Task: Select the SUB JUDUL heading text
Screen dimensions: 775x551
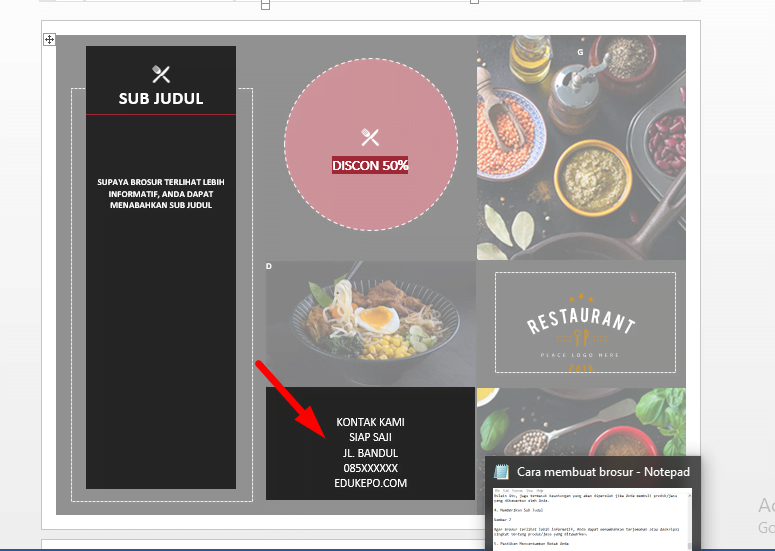Action: (161, 99)
